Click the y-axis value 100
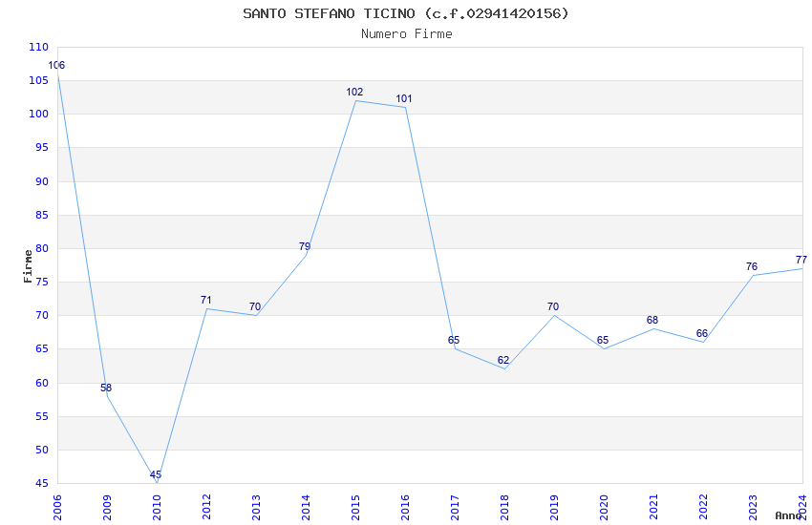Image resolution: width=812 pixels, height=525 pixels. (x=39, y=114)
